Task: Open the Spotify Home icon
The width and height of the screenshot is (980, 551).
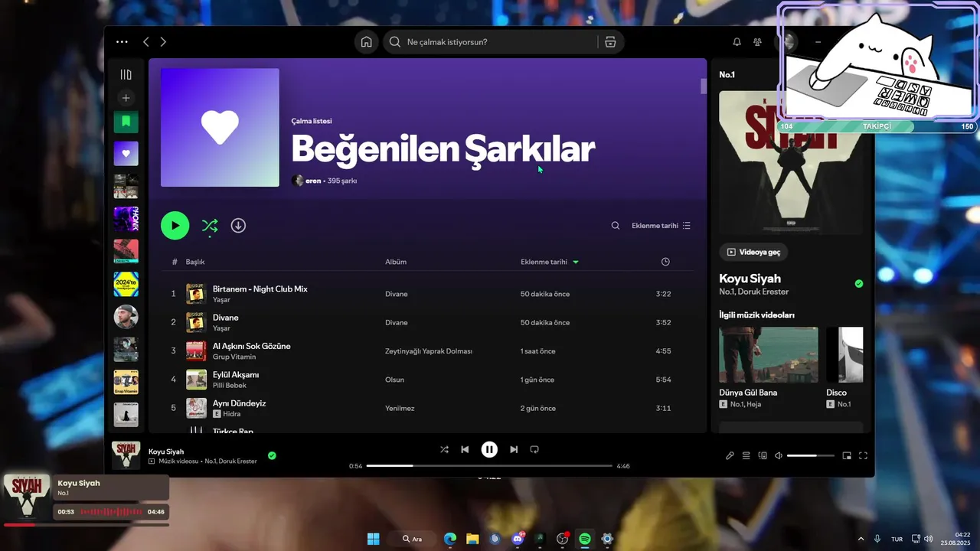Action: pos(367,42)
